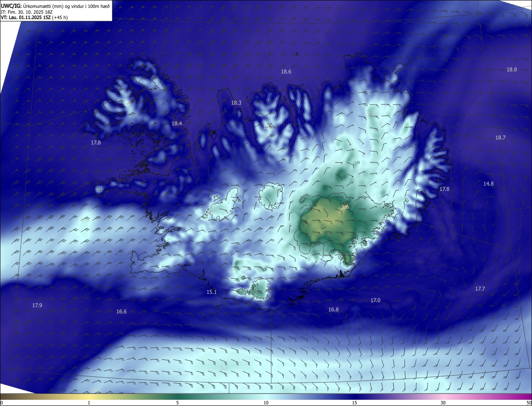The width and height of the screenshot is (532, 406).
Task: Click the 17.8 value west of the Westfjords
Action: tap(96, 142)
